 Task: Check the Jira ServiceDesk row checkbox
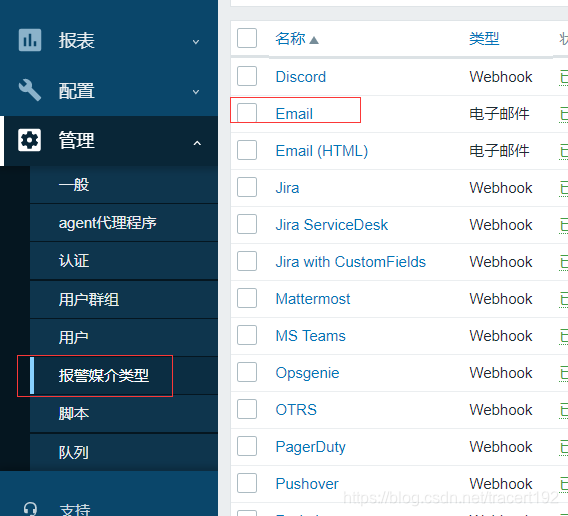pyautogui.click(x=247, y=224)
